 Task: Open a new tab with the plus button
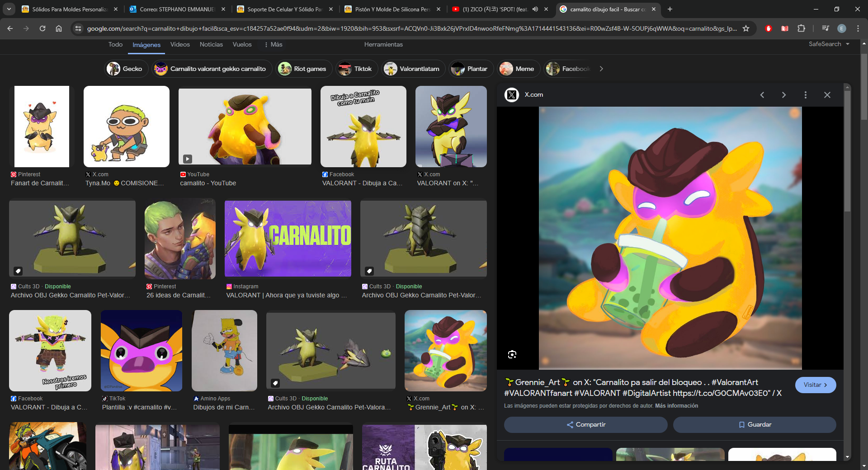click(x=670, y=9)
